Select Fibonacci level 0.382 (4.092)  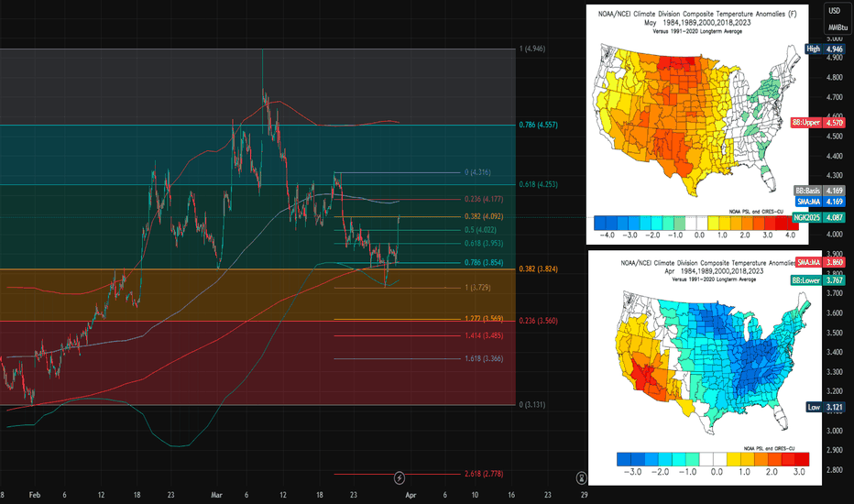[484, 216]
